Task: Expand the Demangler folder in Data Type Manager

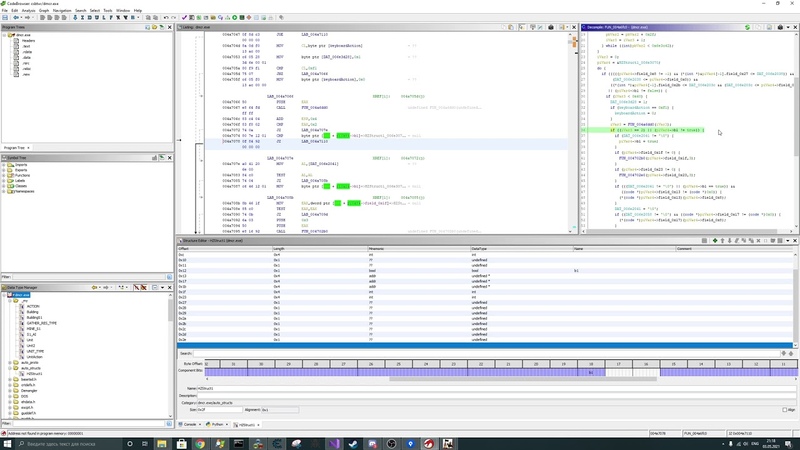Action: [x=10, y=390]
